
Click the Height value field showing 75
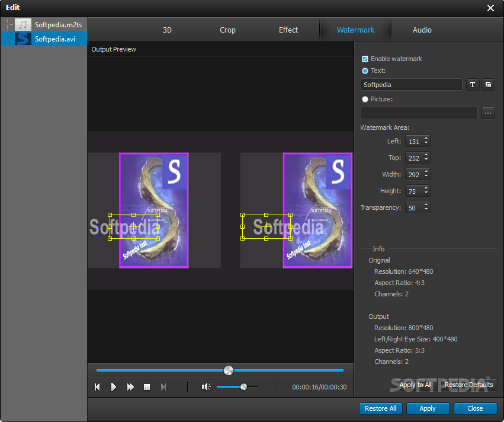[415, 191]
